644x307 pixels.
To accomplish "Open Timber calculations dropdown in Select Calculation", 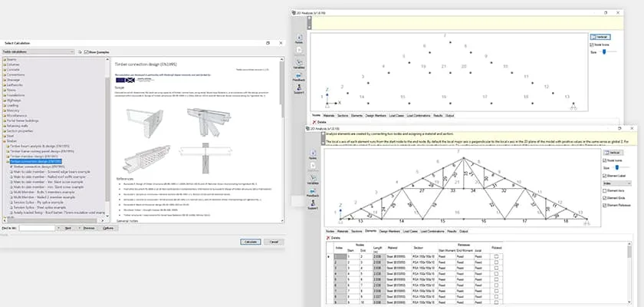I will (38, 52).
